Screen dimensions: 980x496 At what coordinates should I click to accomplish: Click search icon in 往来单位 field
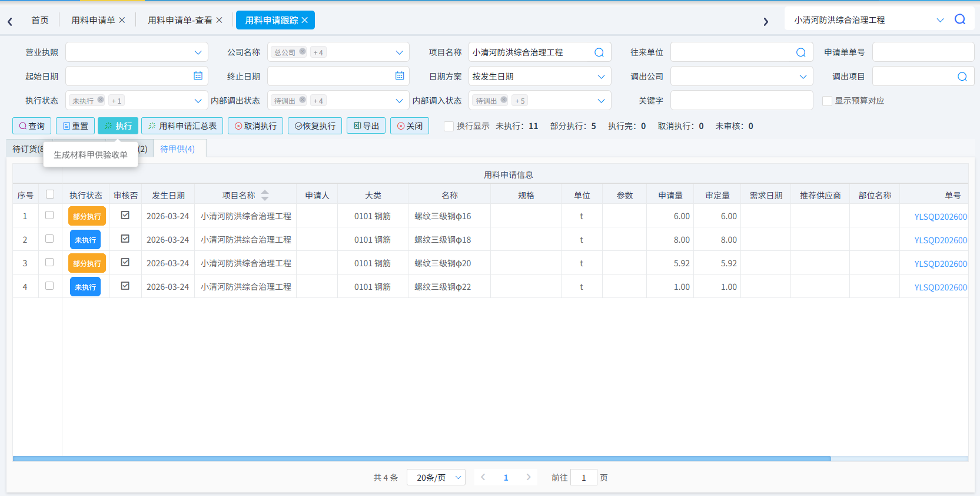tap(801, 52)
